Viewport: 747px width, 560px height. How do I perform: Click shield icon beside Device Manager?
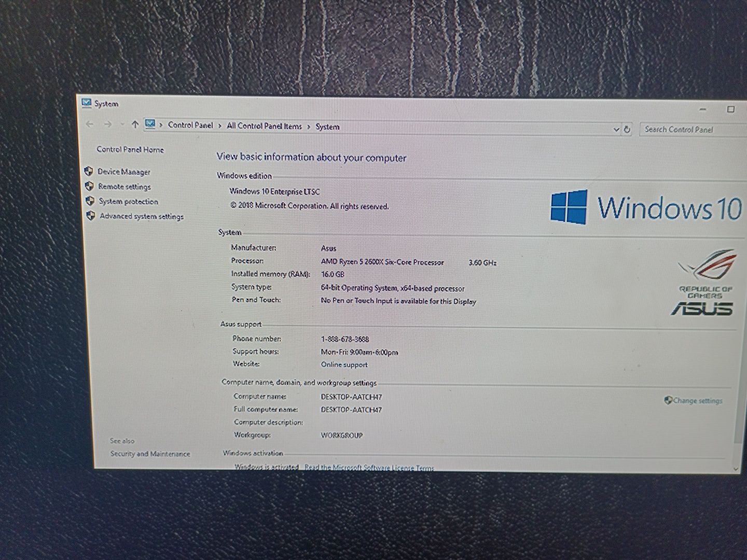[89, 171]
